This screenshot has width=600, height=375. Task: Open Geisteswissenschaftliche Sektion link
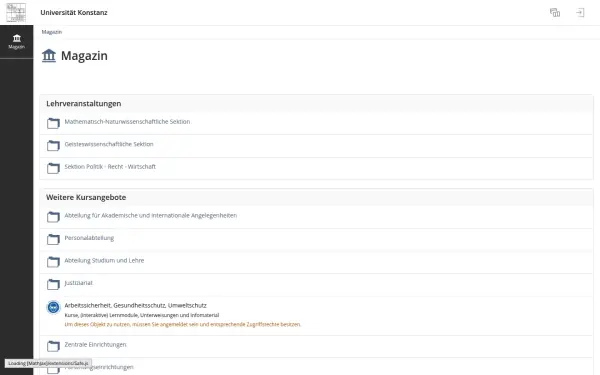(109, 144)
